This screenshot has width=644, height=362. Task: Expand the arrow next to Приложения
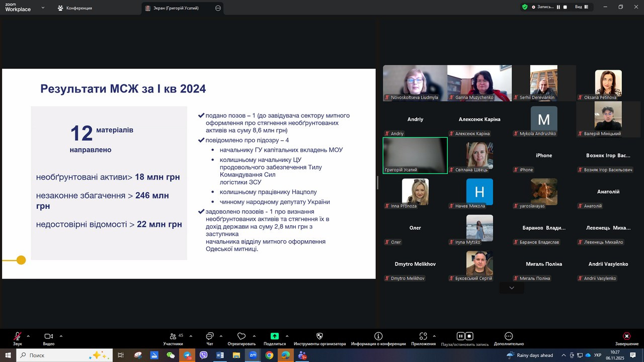(434, 336)
